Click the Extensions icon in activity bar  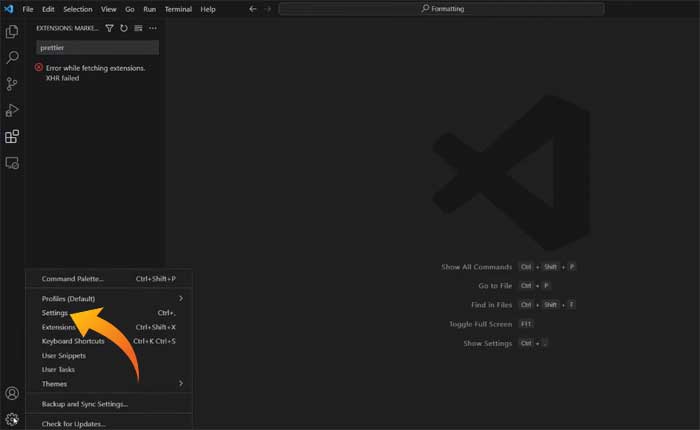(x=12, y=137)
